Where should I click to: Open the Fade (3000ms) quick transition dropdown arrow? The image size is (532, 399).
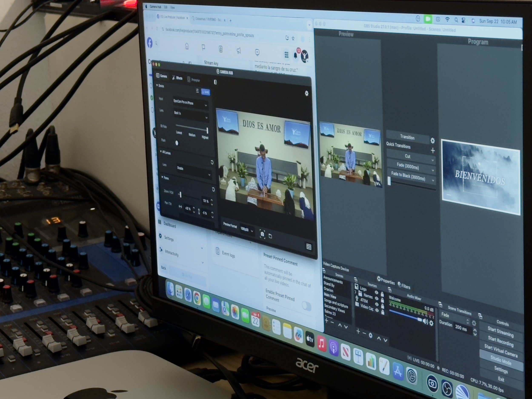pyautogui.click(x=432, y=170)
